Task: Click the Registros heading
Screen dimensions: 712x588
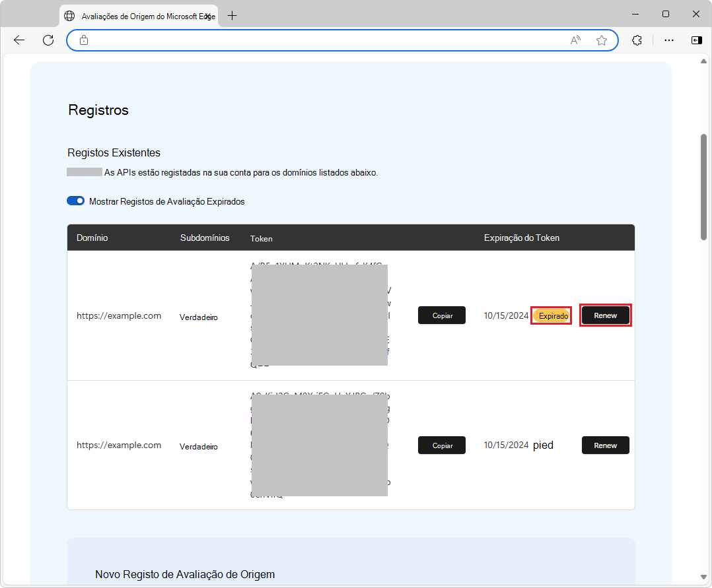Action: tap(98, 110)
